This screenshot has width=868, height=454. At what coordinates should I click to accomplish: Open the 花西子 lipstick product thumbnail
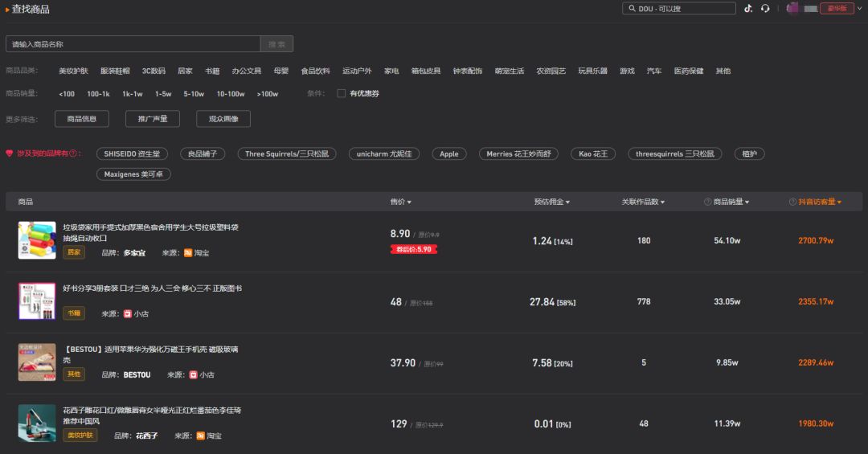pyautogui.click(x=37, y=423)
